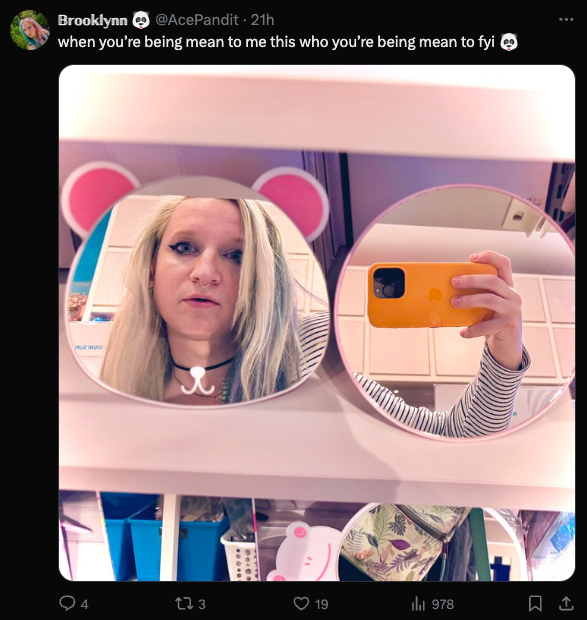Bookmark this tweet
587x620 pixels.
pos(535,603)
